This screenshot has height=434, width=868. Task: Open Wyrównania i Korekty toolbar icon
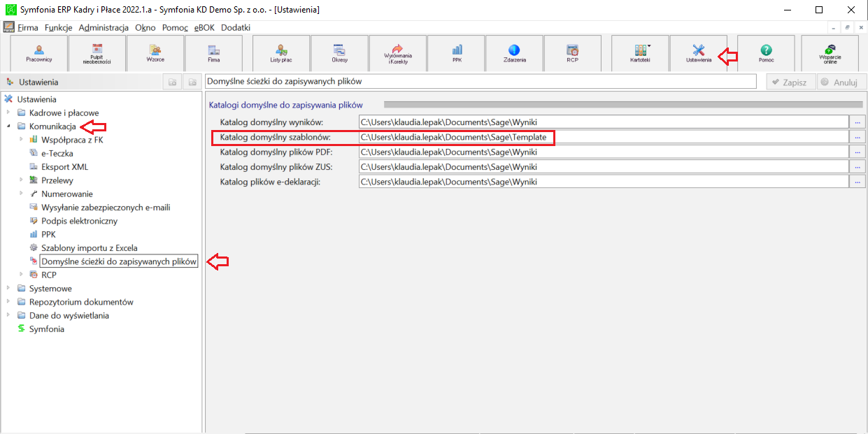(x=398, y=53)
